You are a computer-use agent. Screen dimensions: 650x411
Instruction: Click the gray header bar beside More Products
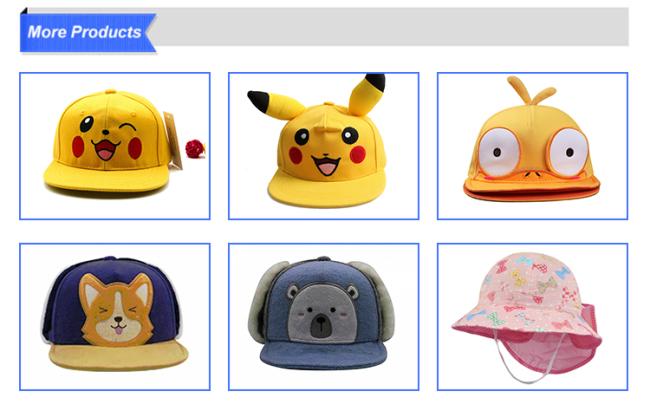pos(392,27)
